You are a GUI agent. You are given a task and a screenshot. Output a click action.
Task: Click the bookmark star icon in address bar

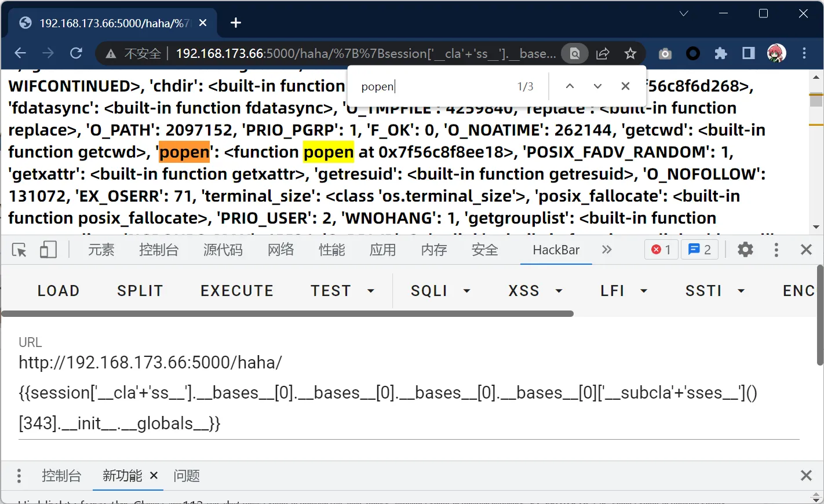click(x=630, y=54)
